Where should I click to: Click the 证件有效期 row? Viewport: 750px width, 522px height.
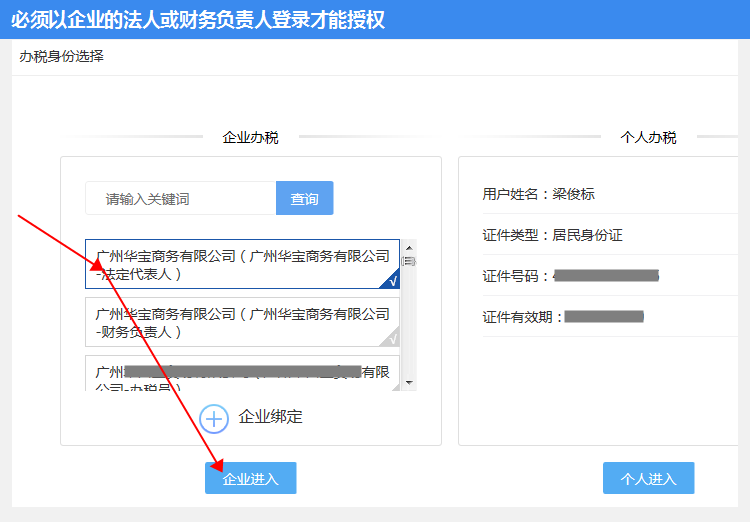[x=610, y=317]
